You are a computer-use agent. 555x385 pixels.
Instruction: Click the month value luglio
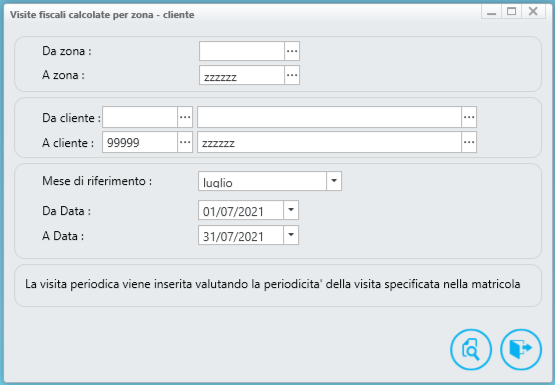point(218,183)
